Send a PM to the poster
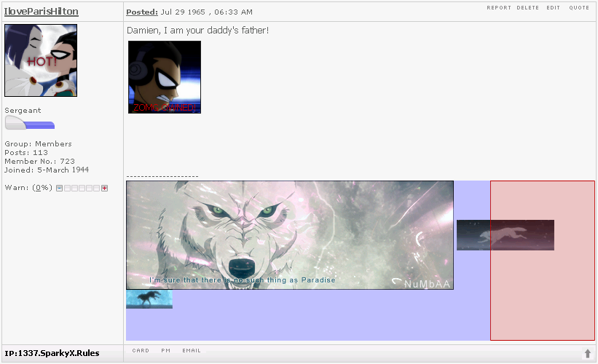 pos(166,350)
